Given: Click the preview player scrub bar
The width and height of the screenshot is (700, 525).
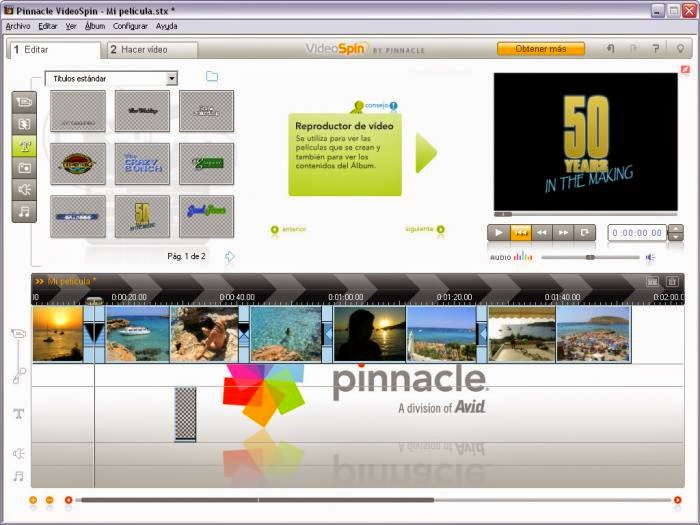Looking at the screenshot, I should click(x=586, y=214).
